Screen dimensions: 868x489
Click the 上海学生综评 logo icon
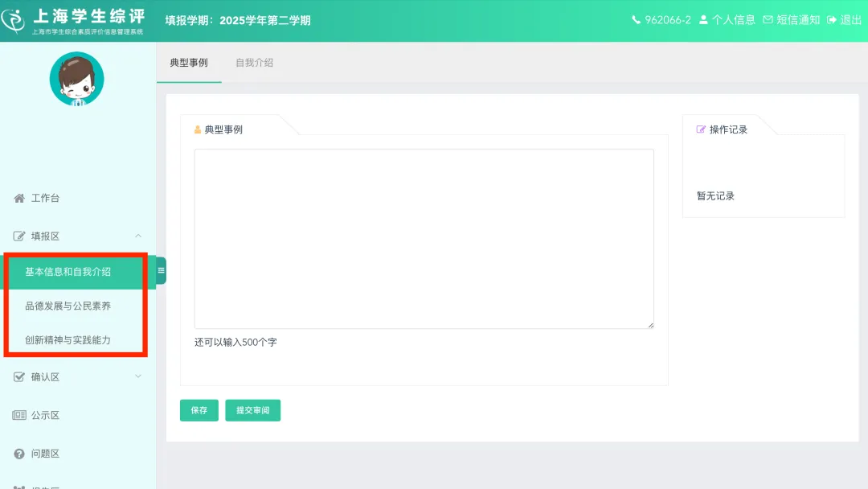coord(14,21)
